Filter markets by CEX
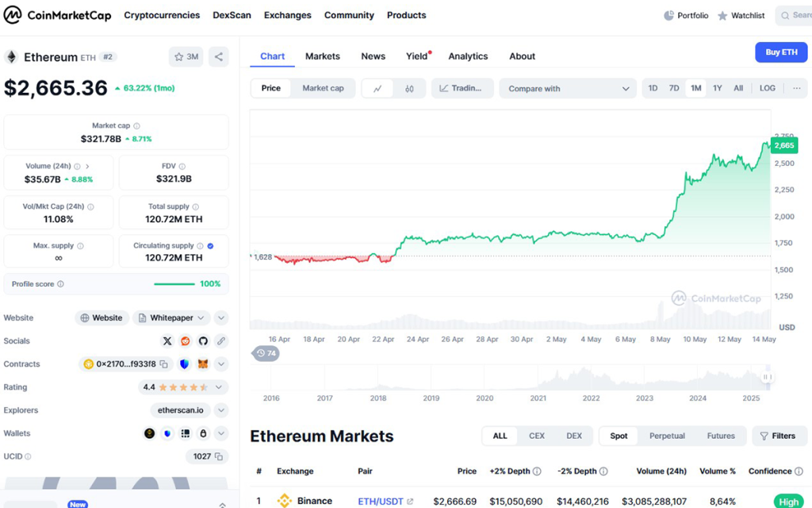 537,436
